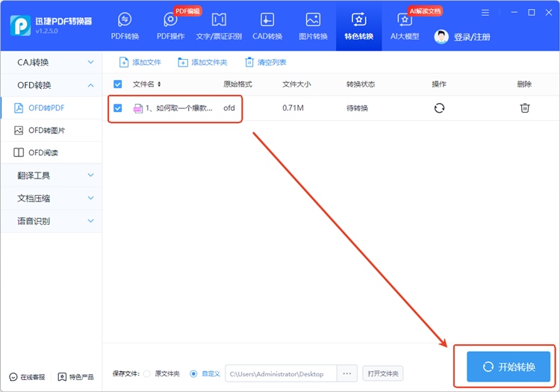Click the 清空列表 text label
This screenshot has width=560, height=392.
pyautogui.click(x=272, y=63)
